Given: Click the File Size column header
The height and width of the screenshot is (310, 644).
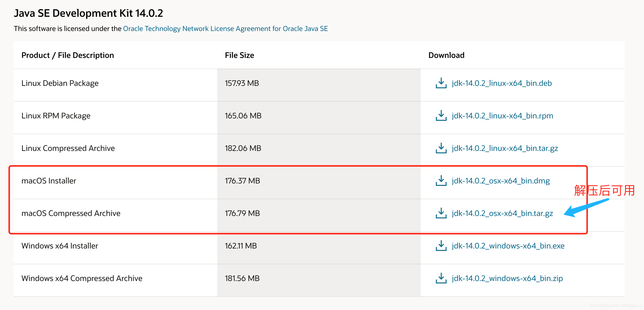Looking at the screenshot, I should click(x=239, y=55).
